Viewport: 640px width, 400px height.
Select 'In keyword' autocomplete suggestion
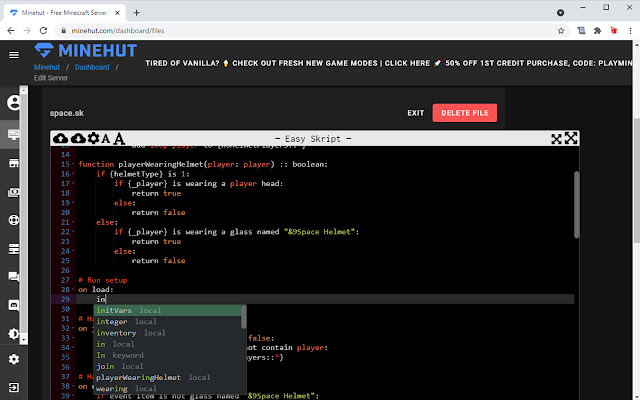coord(167,355)
